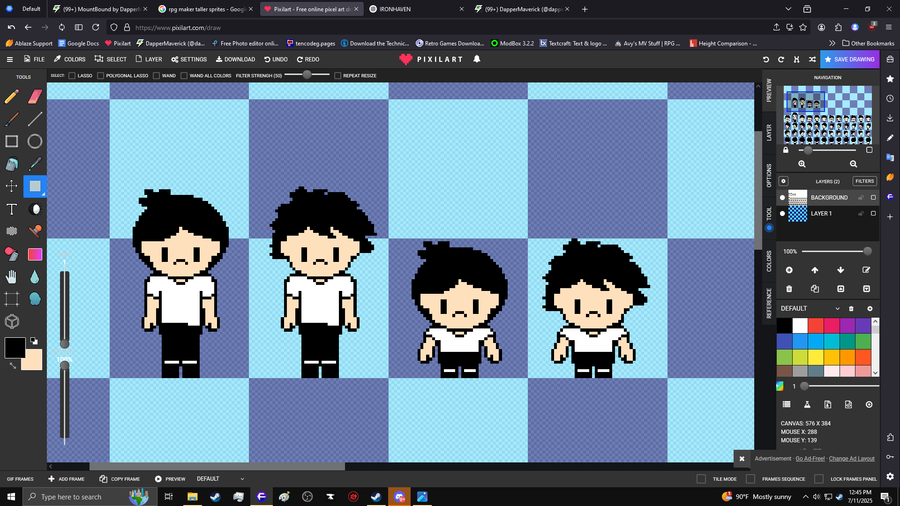Open the File menu
The width and height of the screenshot is (900, 506).
coord(34,59)
